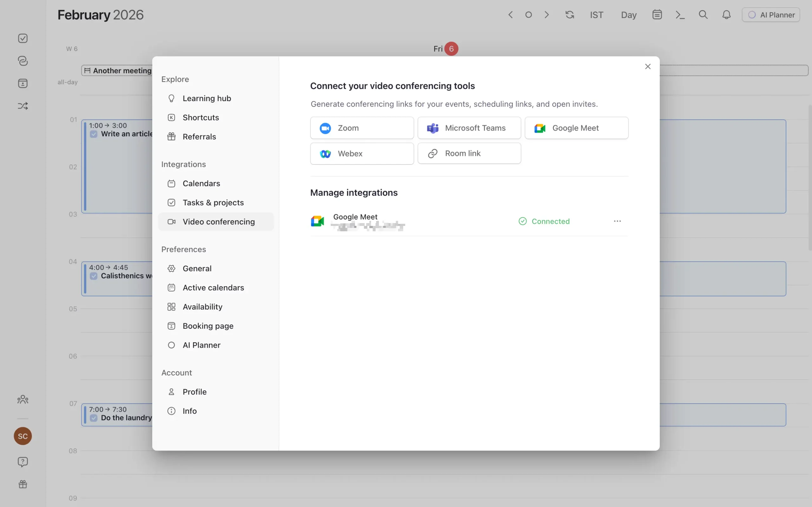Open the AI Planner button
Viewport: 812px width, 507px height.
[770, 15]
